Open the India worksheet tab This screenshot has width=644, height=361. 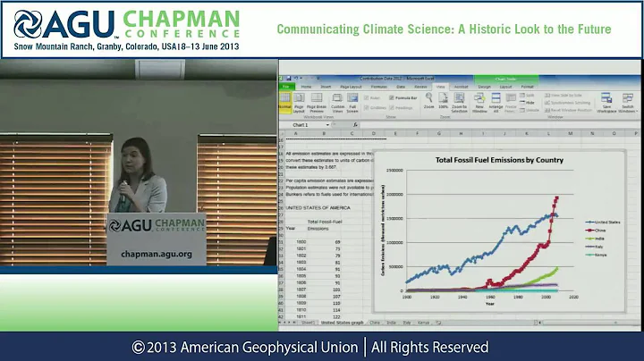tap(391, 323)
